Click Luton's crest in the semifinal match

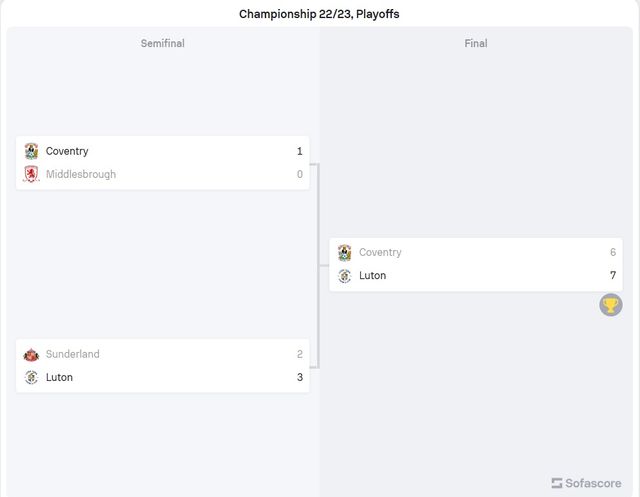tap(31, 377)
